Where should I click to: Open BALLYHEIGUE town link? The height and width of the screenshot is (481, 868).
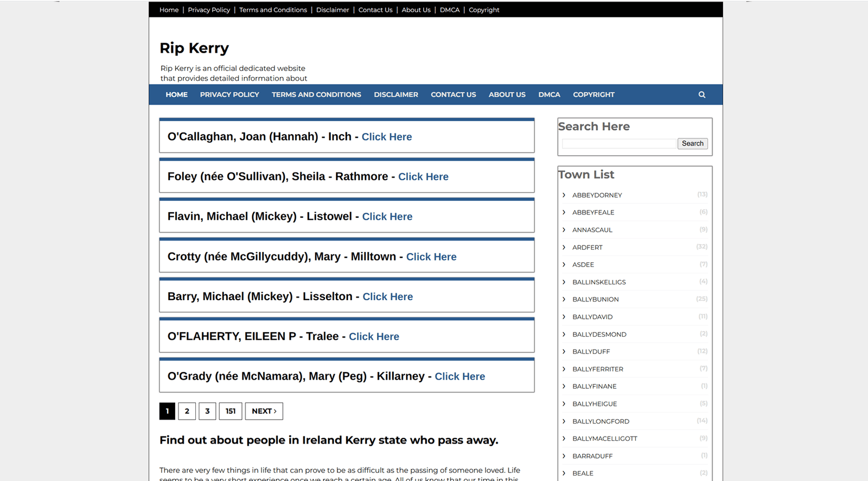595,403
